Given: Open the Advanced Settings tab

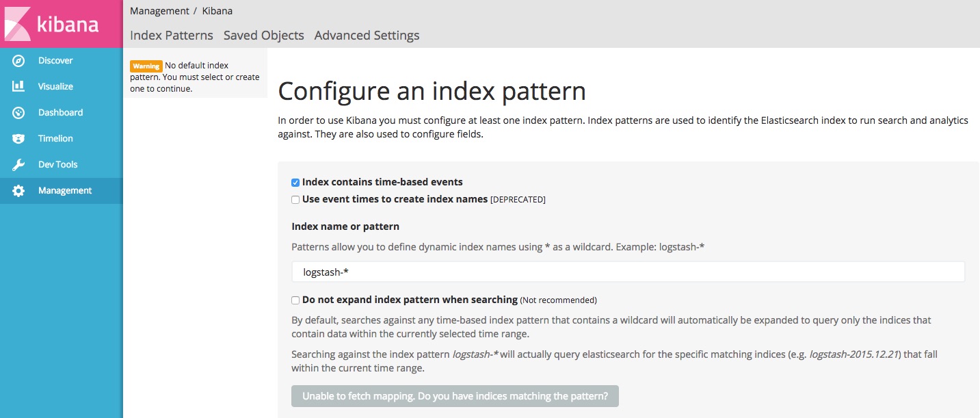Looking at the screenshot, I should pos(367,36).
